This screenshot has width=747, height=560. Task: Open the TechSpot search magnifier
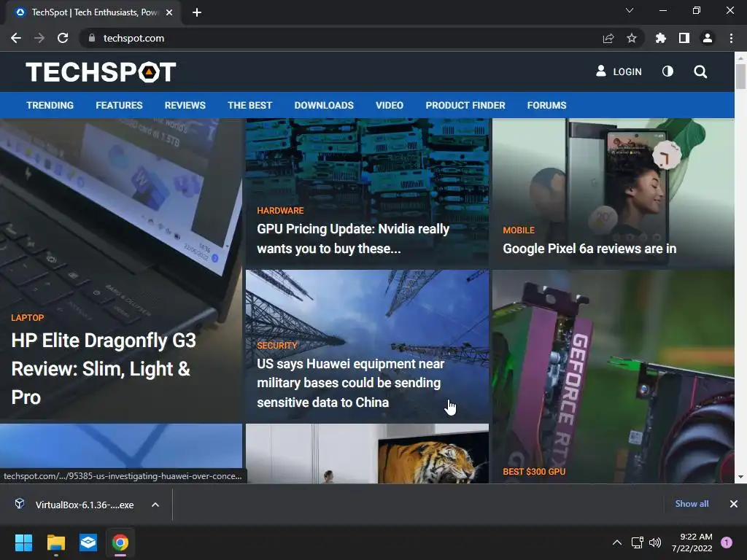700,72
